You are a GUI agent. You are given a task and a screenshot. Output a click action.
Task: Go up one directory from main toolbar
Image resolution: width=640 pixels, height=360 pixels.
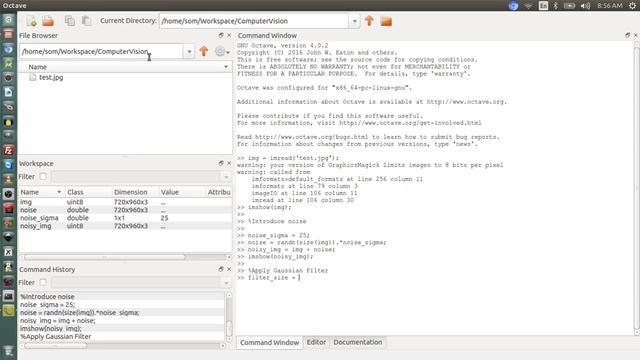click(x=369, y=21)
